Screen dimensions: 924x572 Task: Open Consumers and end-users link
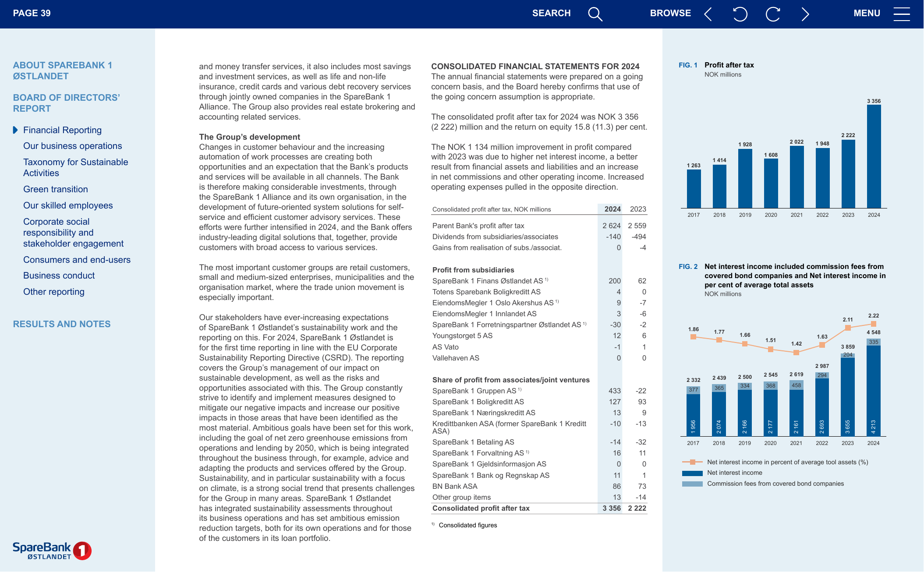tap(77, 260)
